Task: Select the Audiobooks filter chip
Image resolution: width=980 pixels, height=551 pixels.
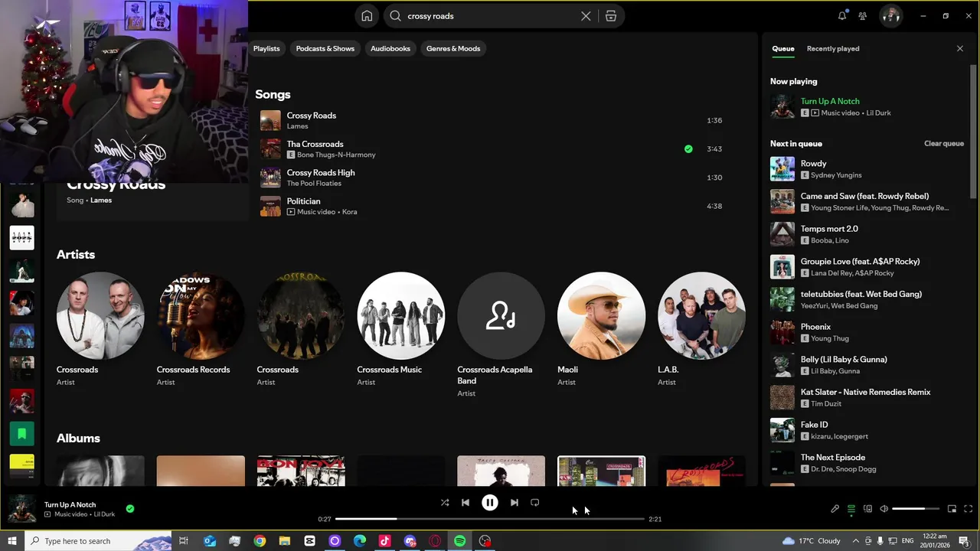Action: [x=390, y=48]
